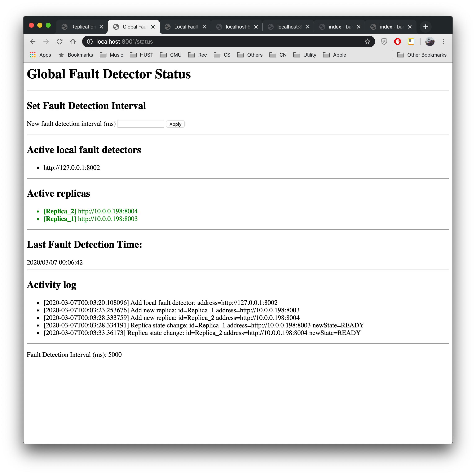Open the Others bookmarks folder
Viewport: 476px width, 475px height.
tap(250, 55)
